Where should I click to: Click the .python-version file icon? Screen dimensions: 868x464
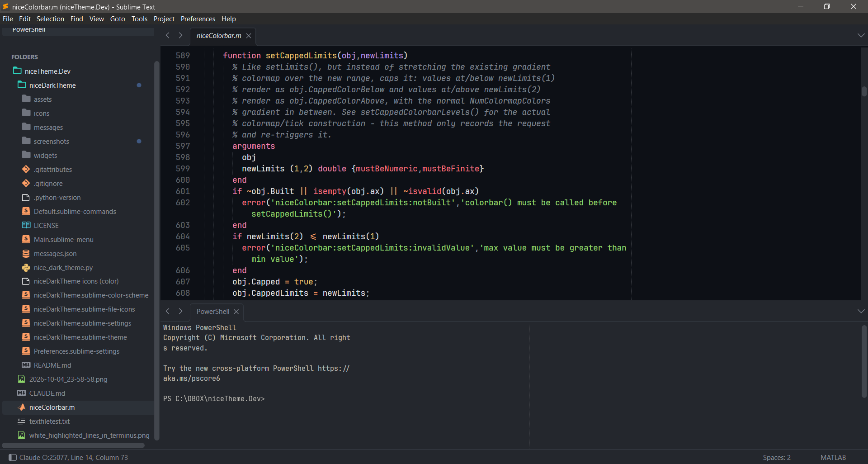pos(26,197)
